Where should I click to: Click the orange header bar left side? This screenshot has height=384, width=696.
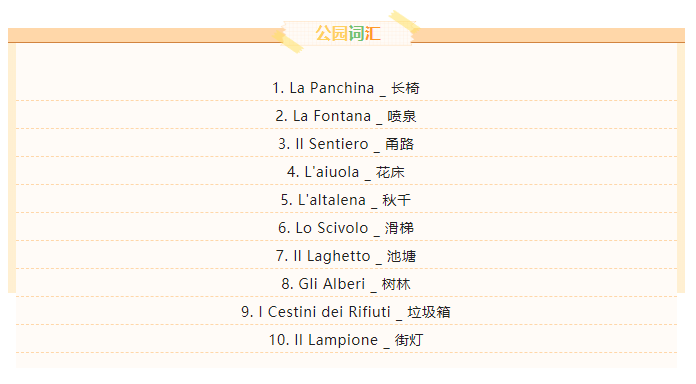(x=142, y=35)
